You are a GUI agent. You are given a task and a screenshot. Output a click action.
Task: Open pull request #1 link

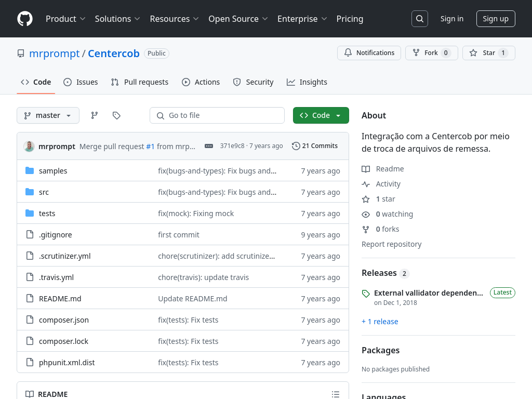(150, 147)
